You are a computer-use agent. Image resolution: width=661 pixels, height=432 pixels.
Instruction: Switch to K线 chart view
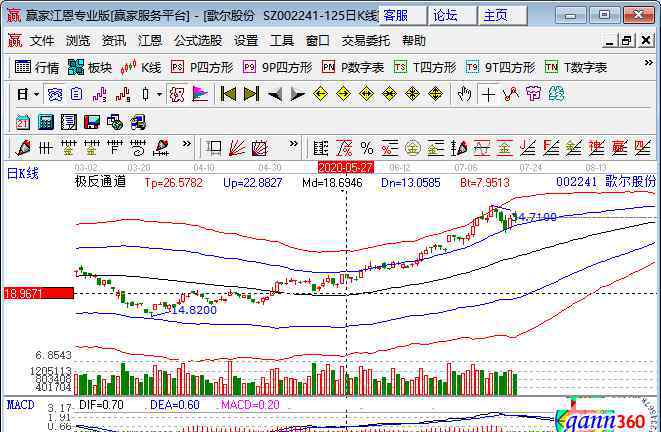(x=141, y=67)
